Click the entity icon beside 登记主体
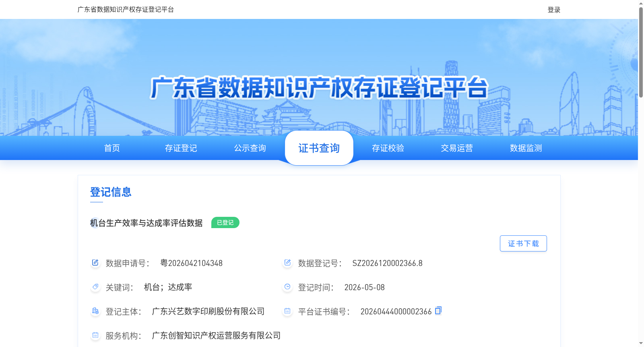Screen dimensions: 644x347 (x=95, y=311)
